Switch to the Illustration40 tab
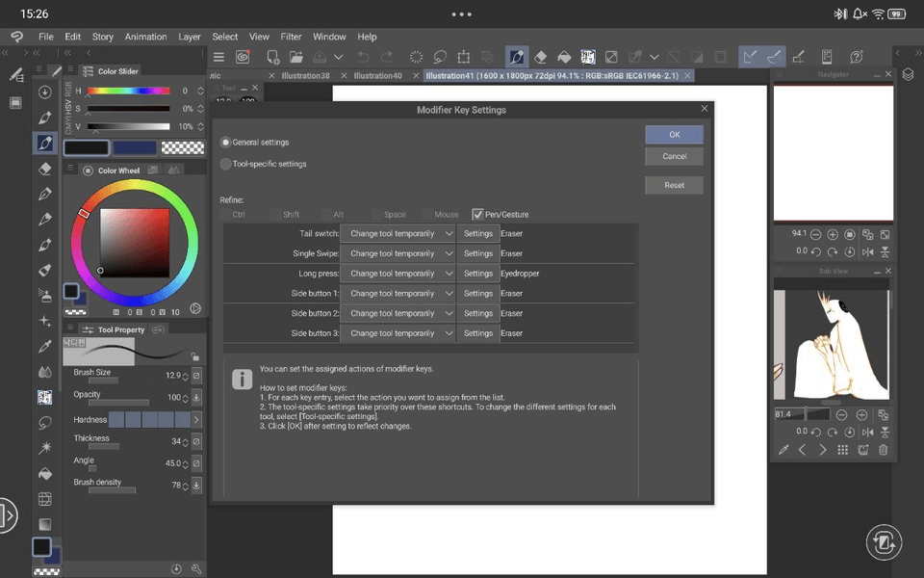924x578 pixels. (377, 75)
